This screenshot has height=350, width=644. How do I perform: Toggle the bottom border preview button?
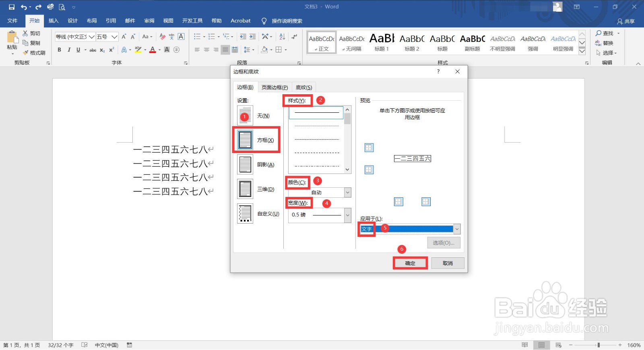pyautogui.click(x=369, y=170)
